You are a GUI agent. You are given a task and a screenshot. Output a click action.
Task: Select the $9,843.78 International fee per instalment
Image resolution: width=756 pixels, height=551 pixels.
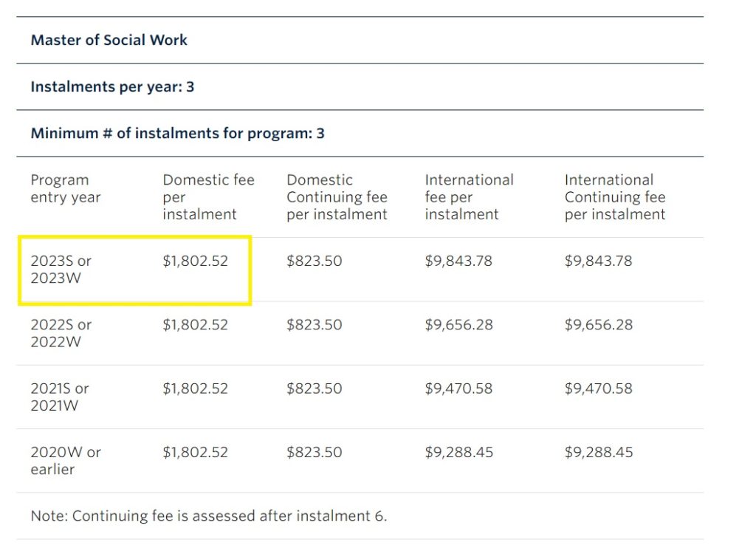458,261
